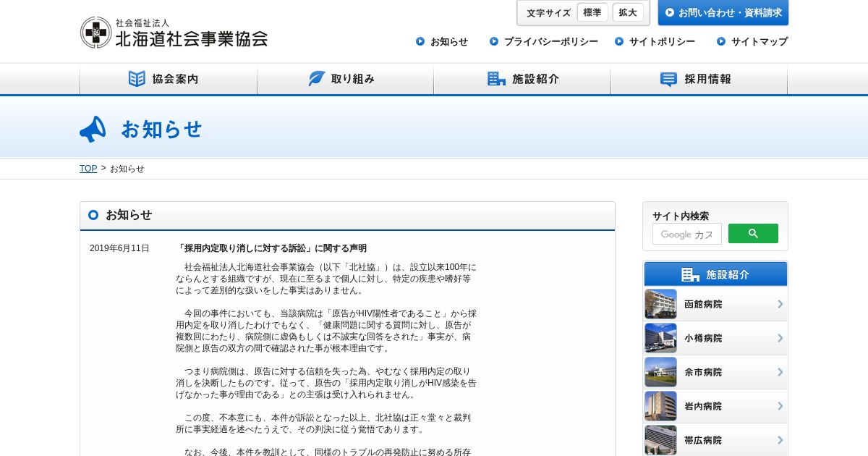Click the サイト内検索 label
Image resolution: width=868 pixels, height=456 pixels.
pyautogui.click(x=681, y=216)
